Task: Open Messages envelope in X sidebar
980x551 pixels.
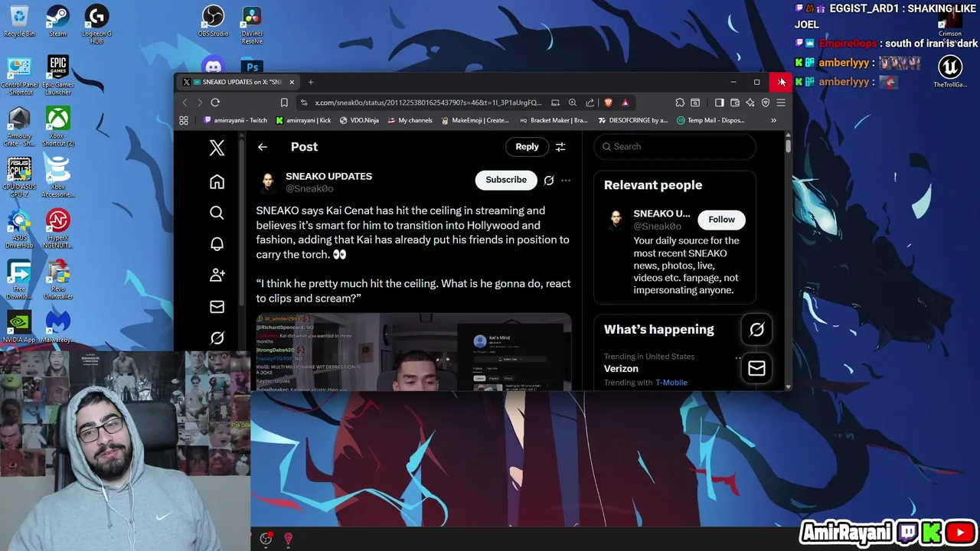Action: pos(217,306)
